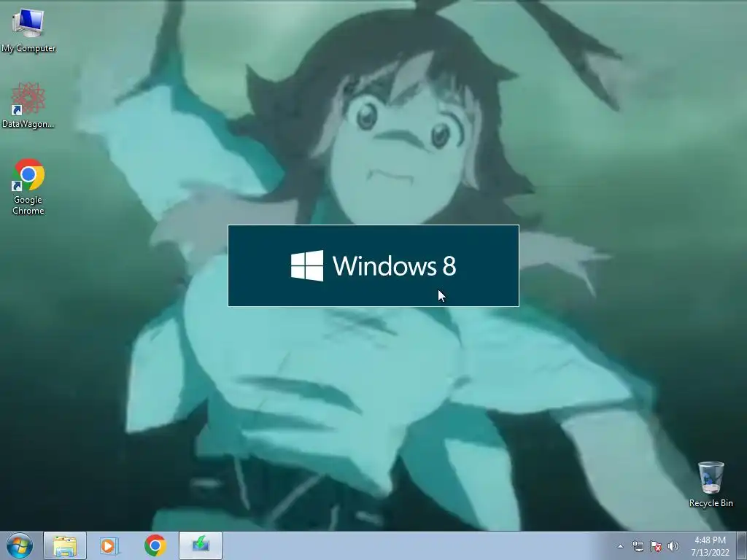Launch Windows Media Player from the taskbar

coord(109,545)
